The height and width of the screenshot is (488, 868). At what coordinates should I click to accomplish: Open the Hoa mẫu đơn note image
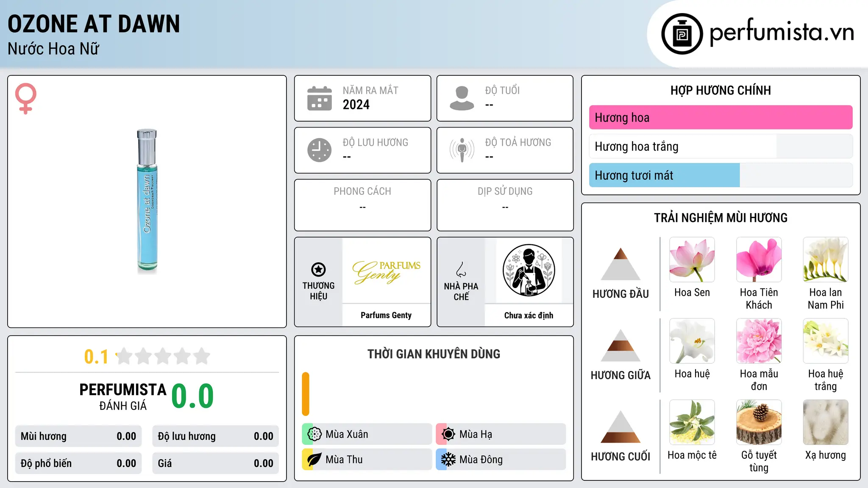pyautogui.click(x=759, y=341)
